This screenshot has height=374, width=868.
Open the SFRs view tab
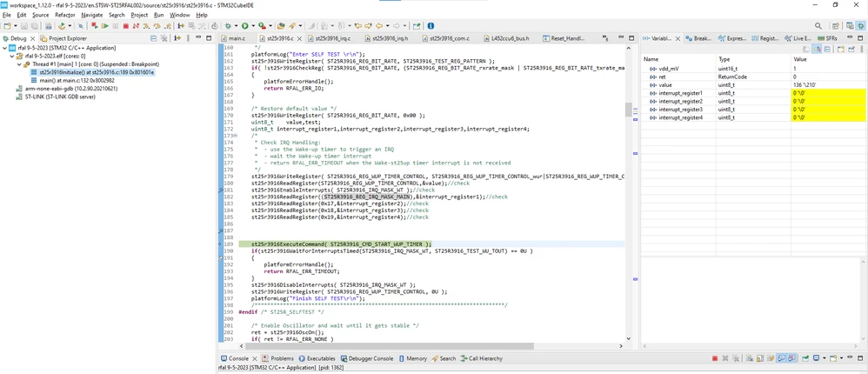pos(827,39)
